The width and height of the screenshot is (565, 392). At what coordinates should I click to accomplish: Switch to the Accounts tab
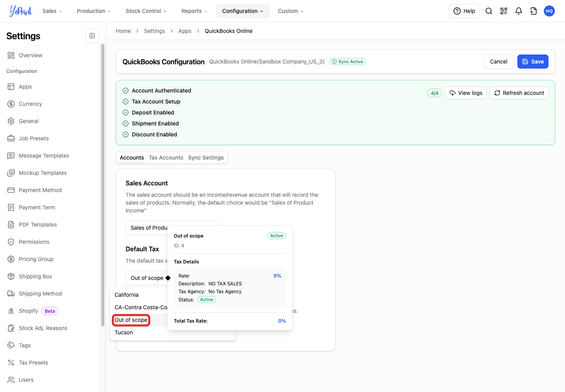pyautogui.click(x=132, y=158)
